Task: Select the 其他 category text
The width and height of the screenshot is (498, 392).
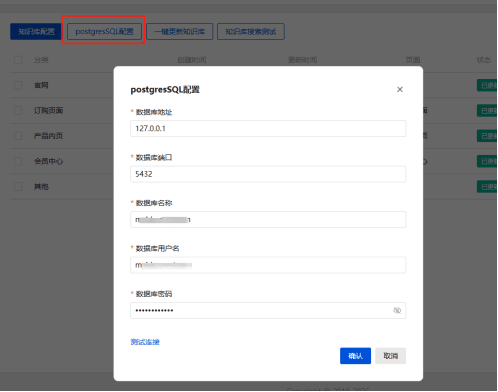Action: click(41, 187)
